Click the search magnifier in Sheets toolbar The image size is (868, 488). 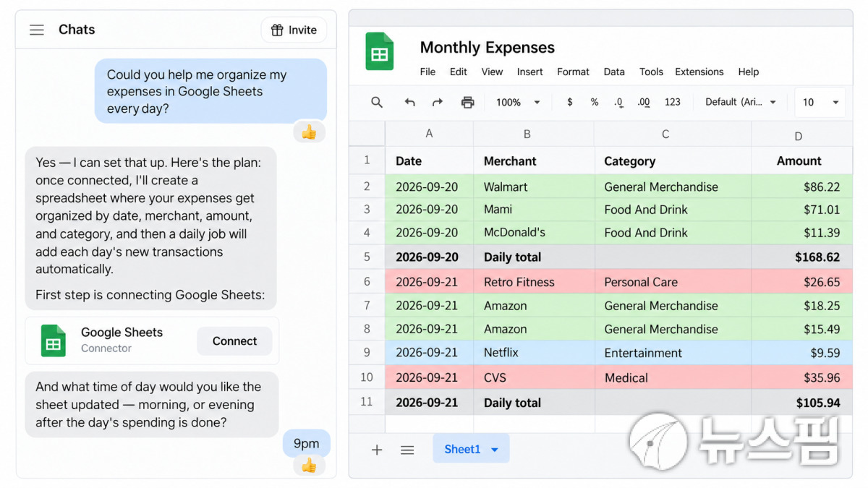point(377,102)
